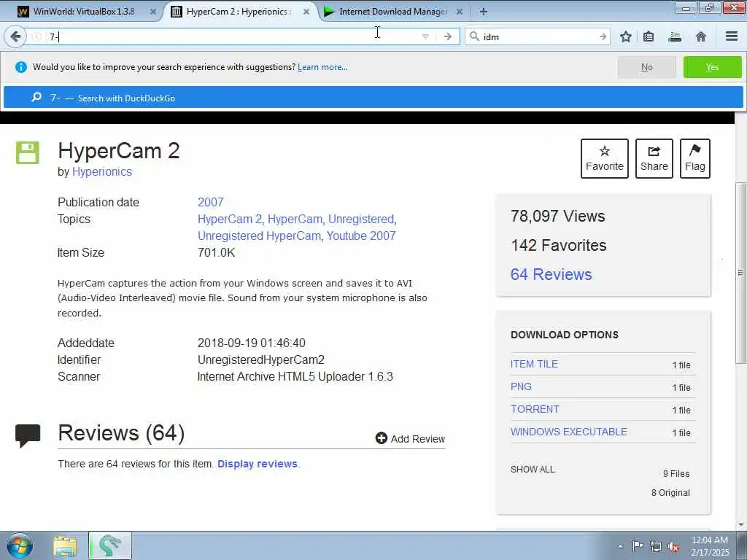747x560 pixels.
Task: Close the WinWorld VirtualBox tab
Action: (x=153, y=12)
